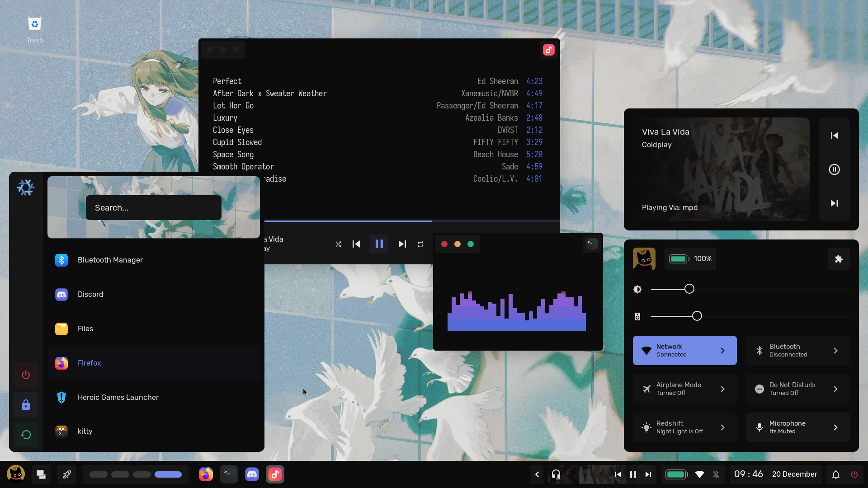
Task: Expand the Bluetooth settings chevron
Action: click(836, 350)
